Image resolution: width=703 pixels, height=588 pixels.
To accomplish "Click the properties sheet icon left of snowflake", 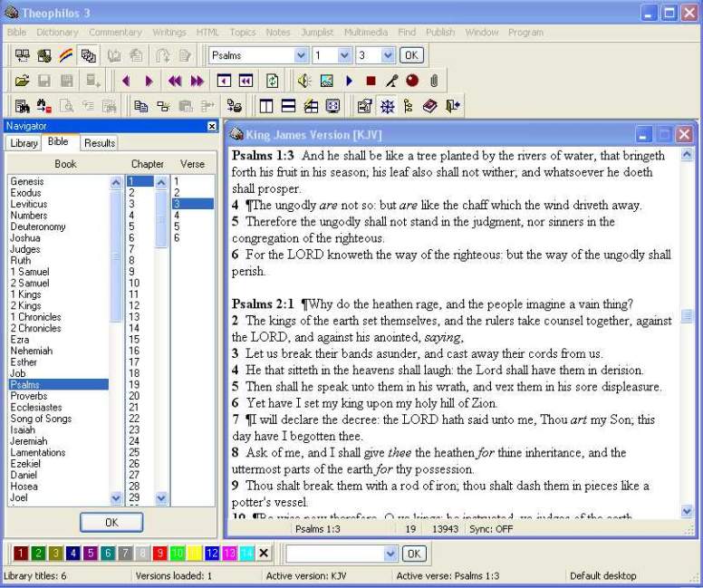I will (x=364, y=106).
